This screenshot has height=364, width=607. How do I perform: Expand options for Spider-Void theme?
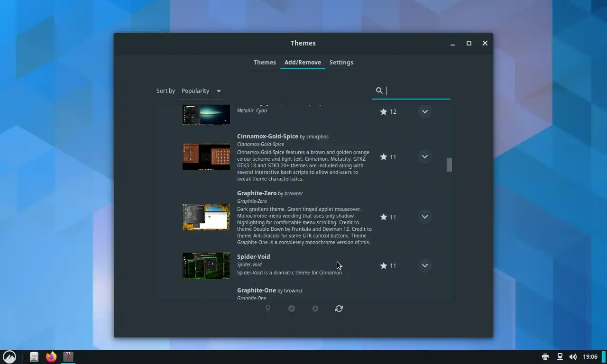click(x=424, y=266)
